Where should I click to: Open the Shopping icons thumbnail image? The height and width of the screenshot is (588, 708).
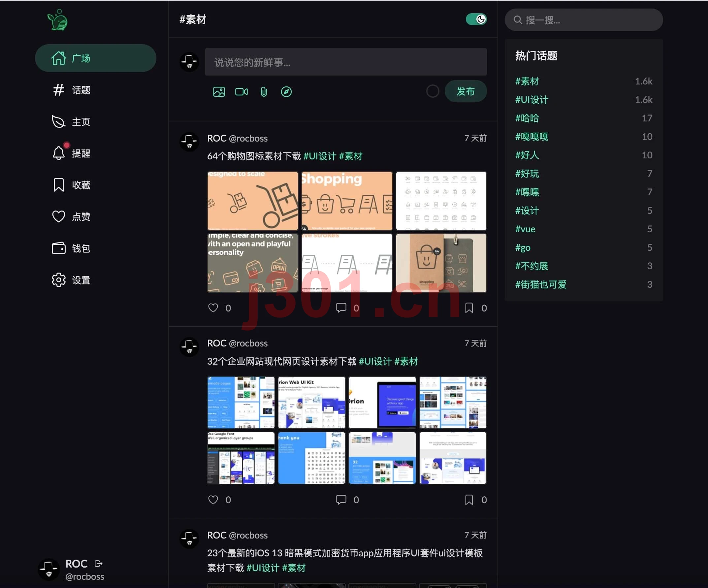point(347,201)
